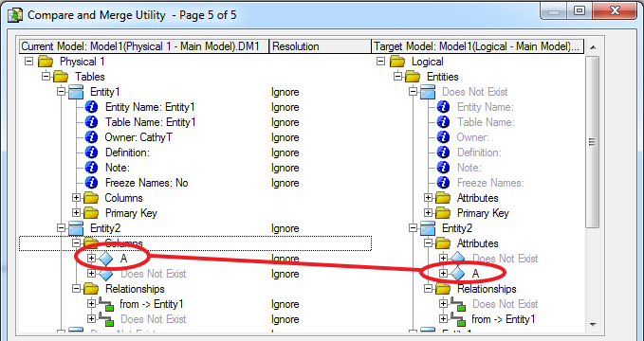Click Ignore resolution for Entity1 row
This screenshot has width=644, height=341.
pos(285,92)
